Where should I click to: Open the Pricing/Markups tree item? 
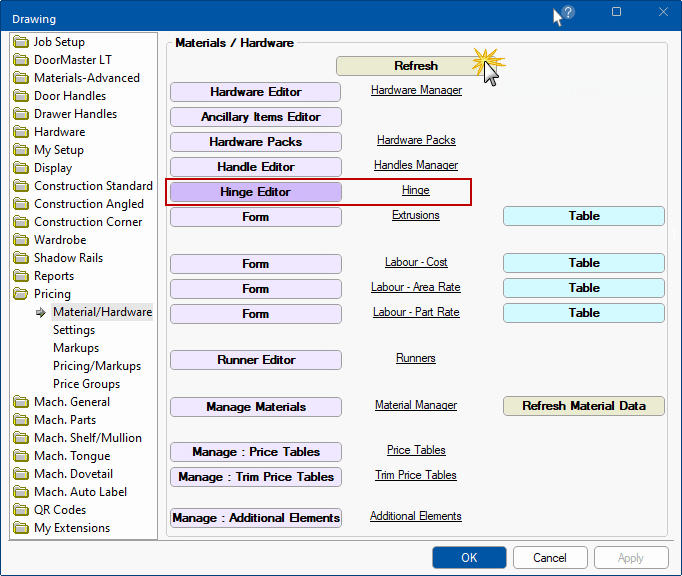(97, 366)
